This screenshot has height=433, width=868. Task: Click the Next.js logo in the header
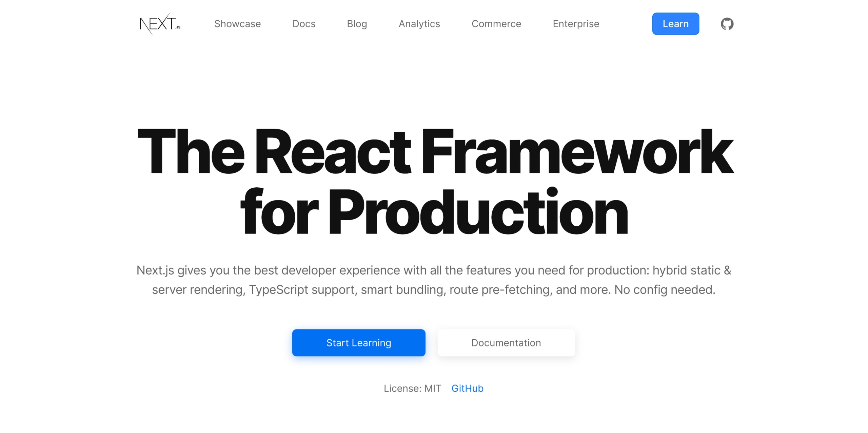coord(160,24)
